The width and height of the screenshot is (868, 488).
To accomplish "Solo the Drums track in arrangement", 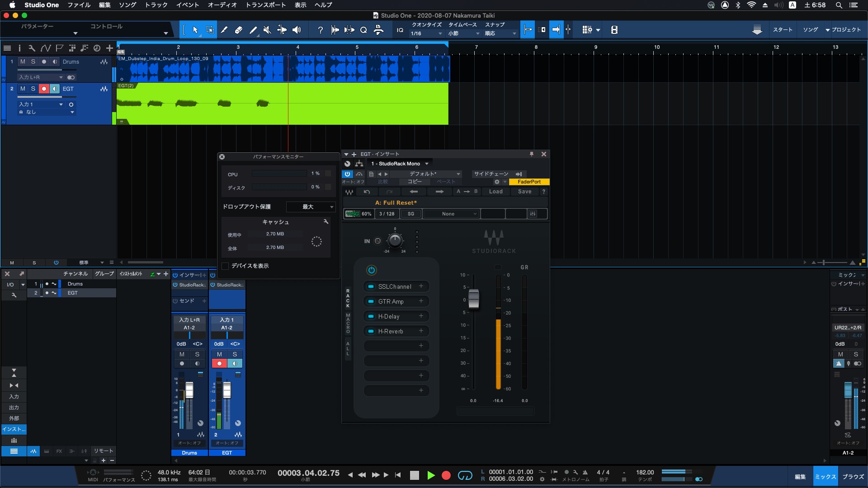I will [33, 61].
